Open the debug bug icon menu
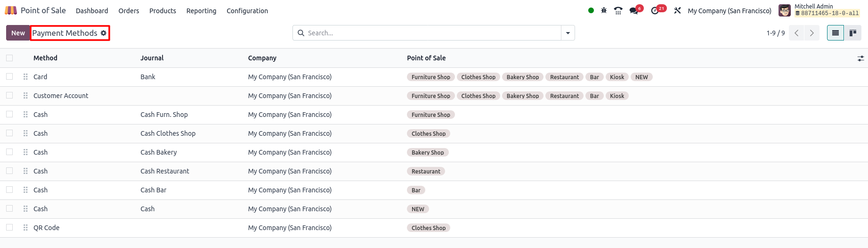 pyautogui.click(x=604, y=10)
